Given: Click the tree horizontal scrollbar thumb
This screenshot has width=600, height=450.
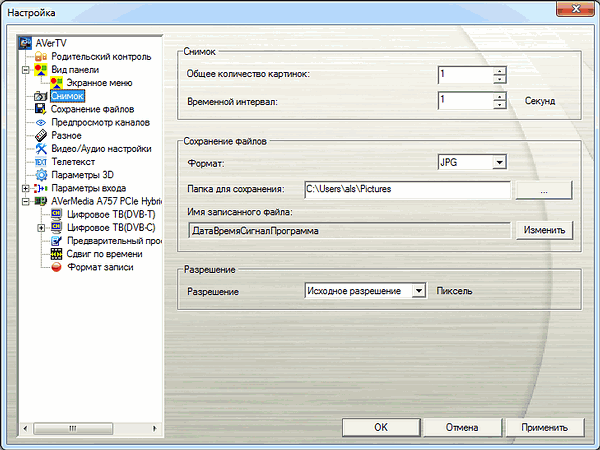Looking at the screenshot, I should [x=73, y=428].
